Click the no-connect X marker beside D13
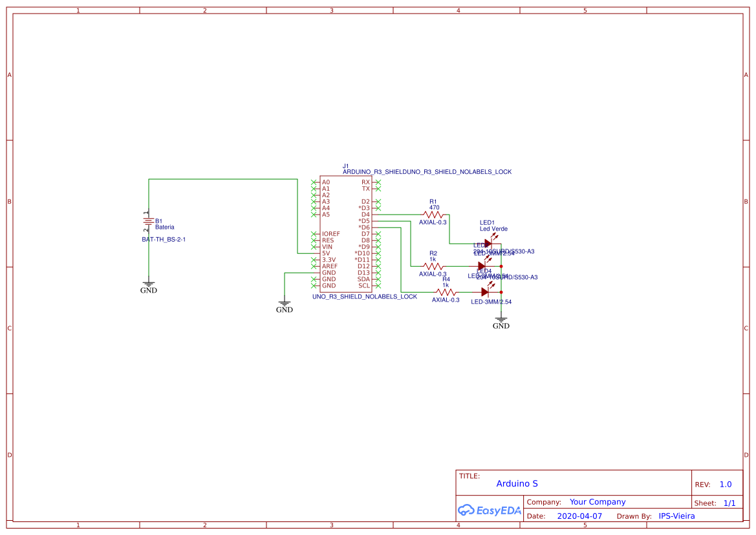Viewport: 756px width, 535px height. pos(378,273)
